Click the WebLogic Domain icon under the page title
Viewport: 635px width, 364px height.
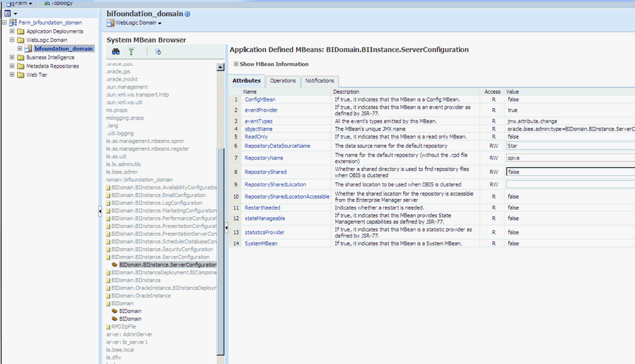(111, 23)
